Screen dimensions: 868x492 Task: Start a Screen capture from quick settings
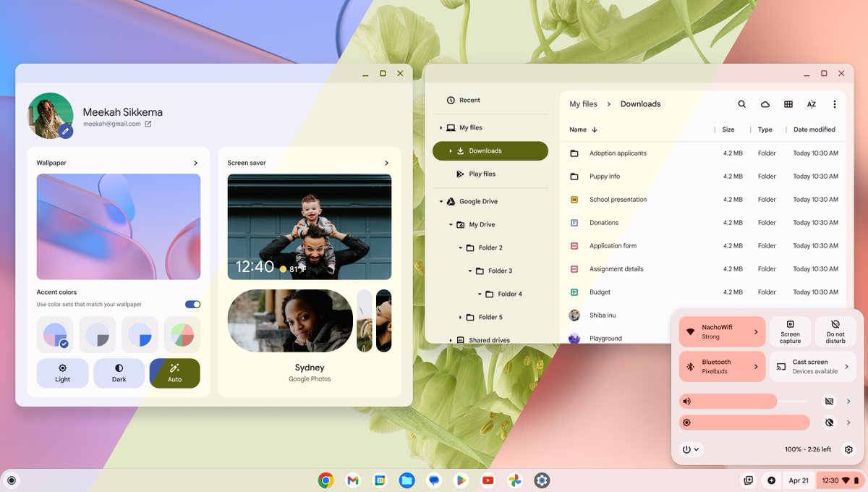790,331
